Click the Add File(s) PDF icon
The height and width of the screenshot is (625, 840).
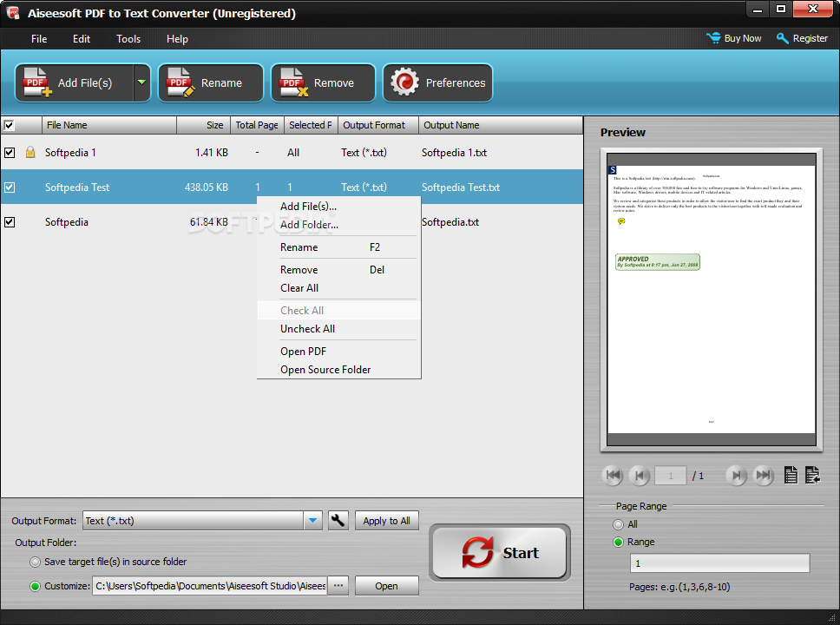36,82
